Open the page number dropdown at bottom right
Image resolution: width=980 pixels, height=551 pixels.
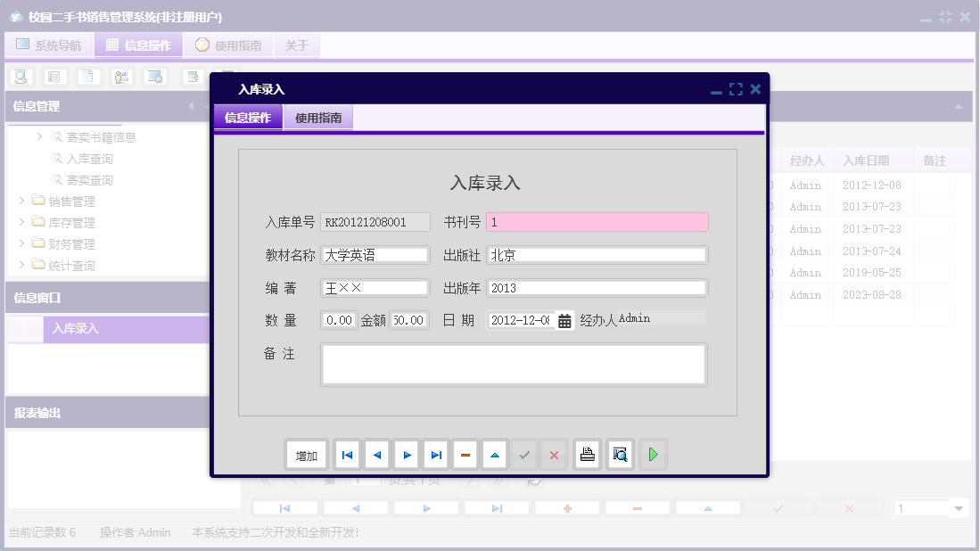click(931, 507)
